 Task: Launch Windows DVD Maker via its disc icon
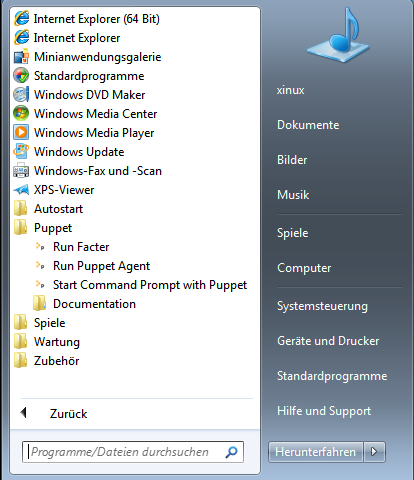click(x=21, y=95)
